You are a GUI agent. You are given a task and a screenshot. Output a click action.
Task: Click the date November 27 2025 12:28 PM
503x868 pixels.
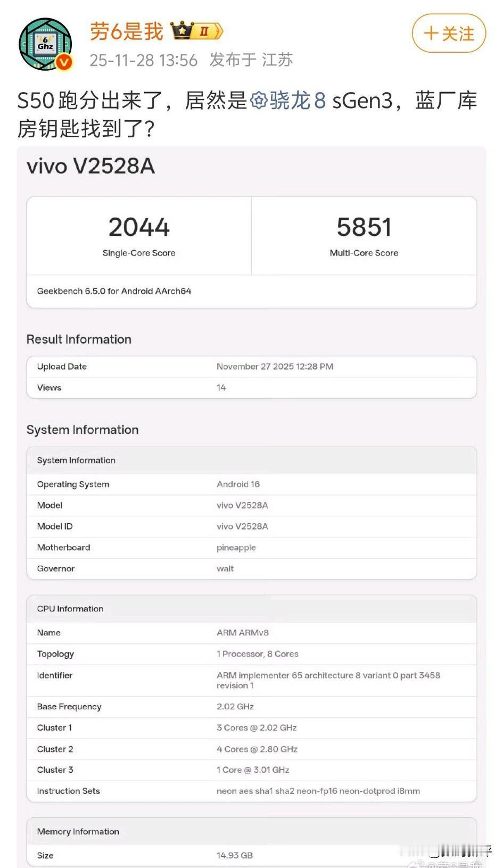[275, 367]
